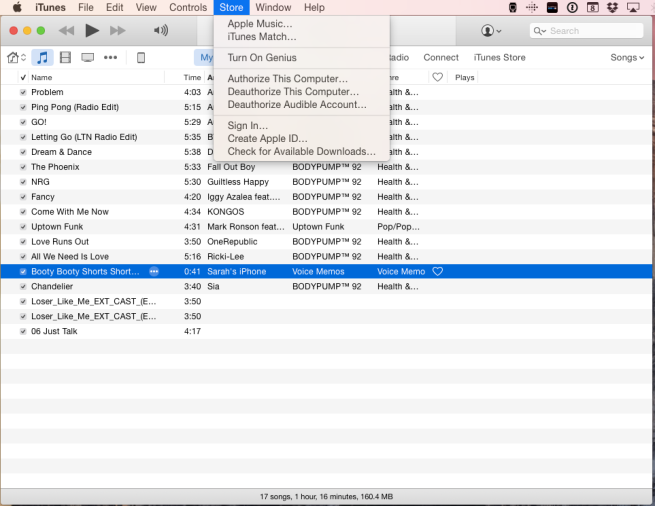Love the Booty Booty Shorts track heart

tap(437, 272)
